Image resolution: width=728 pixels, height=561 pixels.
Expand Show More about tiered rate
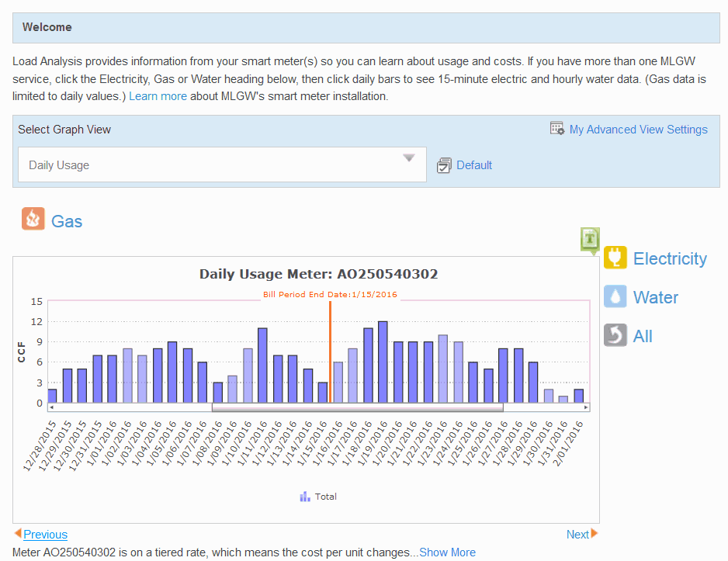coord(447,552)
